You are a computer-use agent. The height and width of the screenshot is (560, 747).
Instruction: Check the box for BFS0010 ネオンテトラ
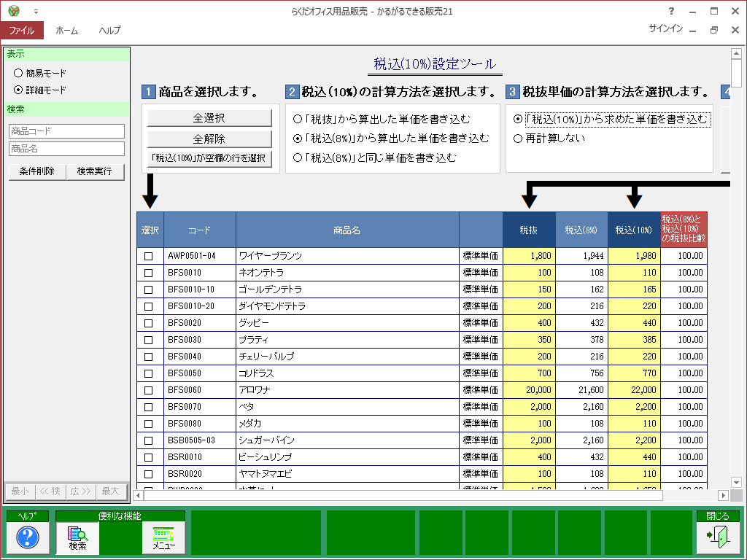(x=149, y=273)
